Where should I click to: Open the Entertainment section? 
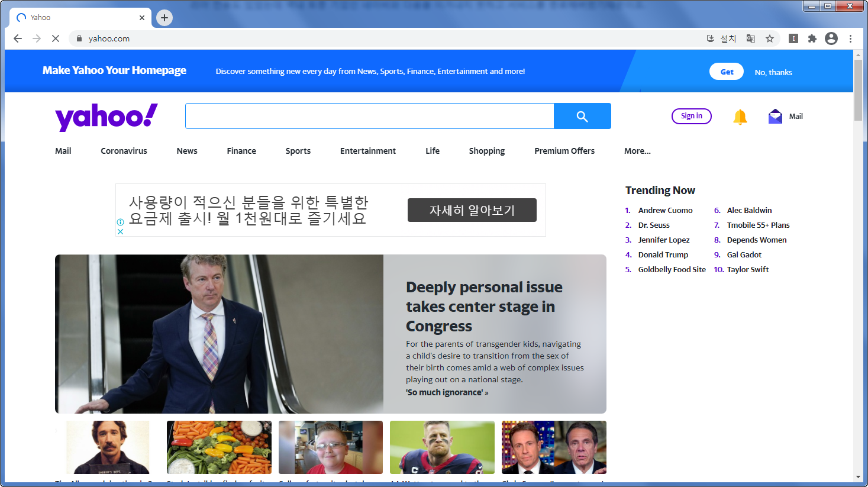click(368, 151)
